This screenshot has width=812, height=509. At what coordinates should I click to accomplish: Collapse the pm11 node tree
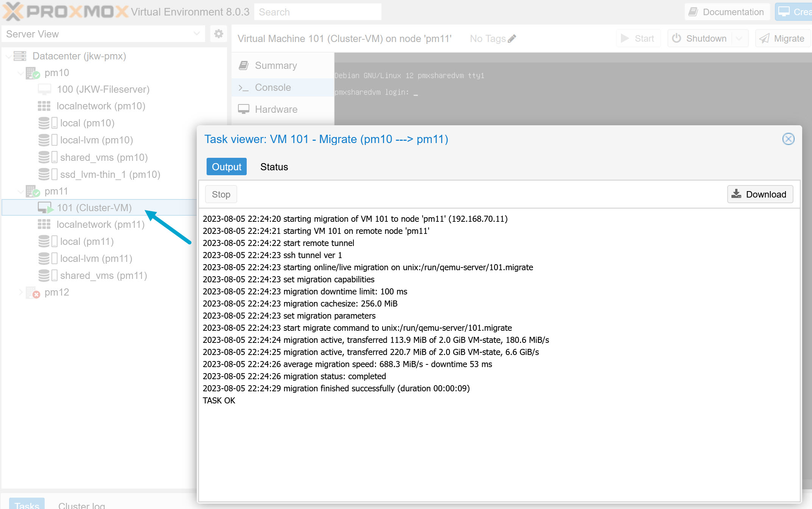click(21, 191)
